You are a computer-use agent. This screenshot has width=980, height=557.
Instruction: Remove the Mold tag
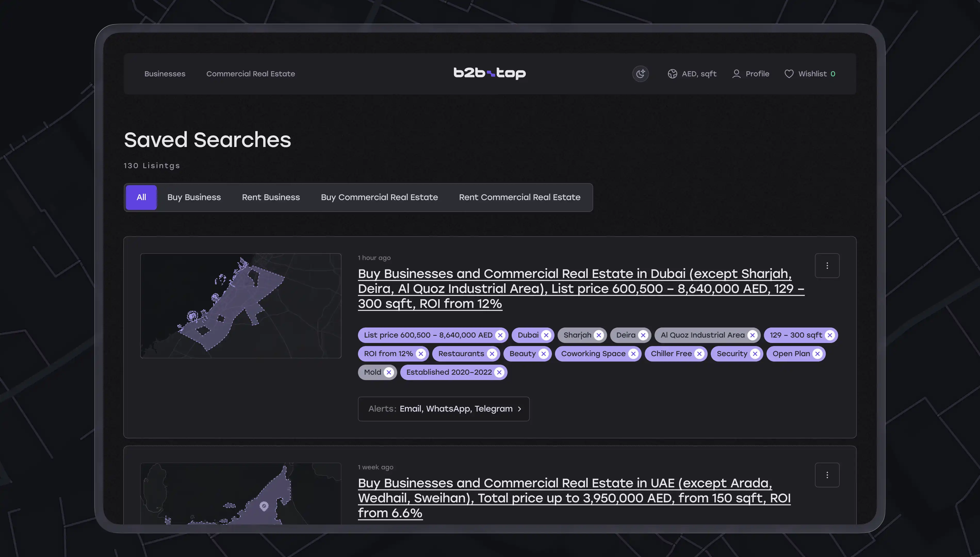389,372
